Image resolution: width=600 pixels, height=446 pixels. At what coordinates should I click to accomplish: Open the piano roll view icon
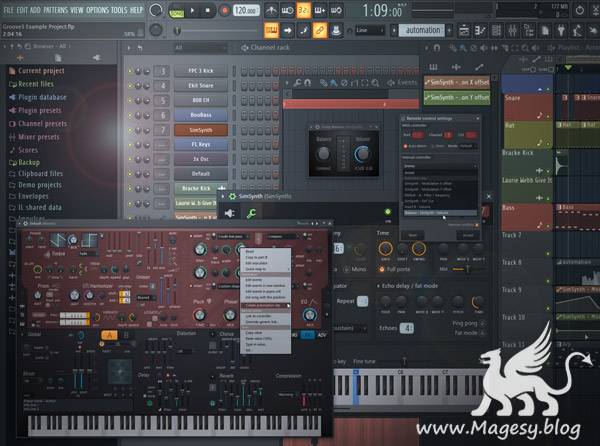tap(480, 30)
